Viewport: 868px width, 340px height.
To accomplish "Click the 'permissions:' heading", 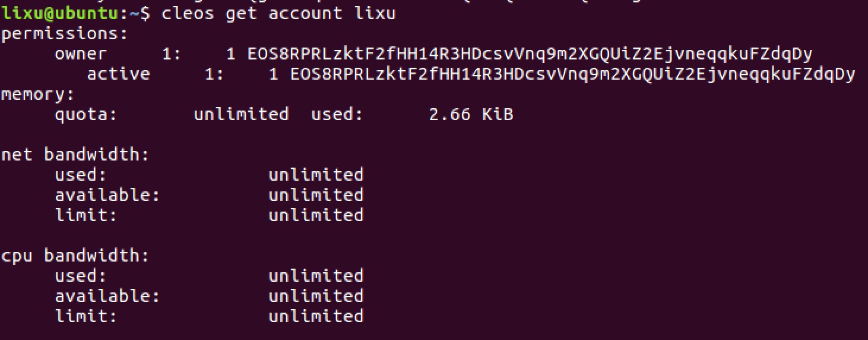I will tap(64, 34).
